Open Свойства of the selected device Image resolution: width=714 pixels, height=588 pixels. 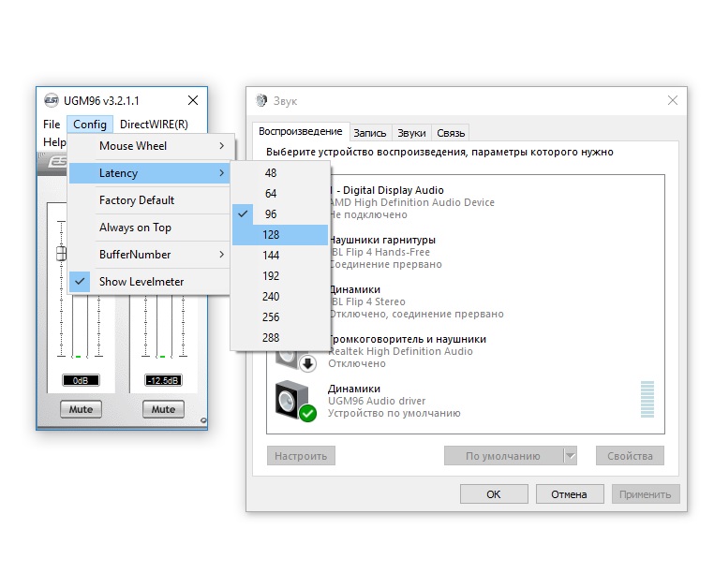pyautogui.click(x=630, y=456)
